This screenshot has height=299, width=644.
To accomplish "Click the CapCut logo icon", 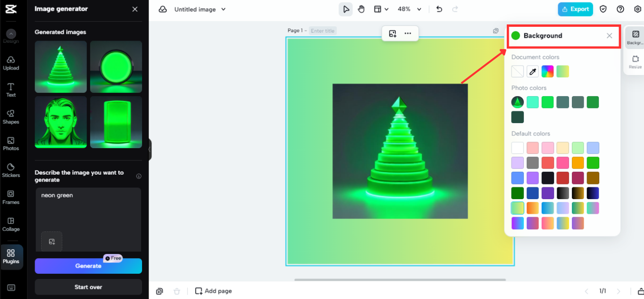I will point(11,10).
